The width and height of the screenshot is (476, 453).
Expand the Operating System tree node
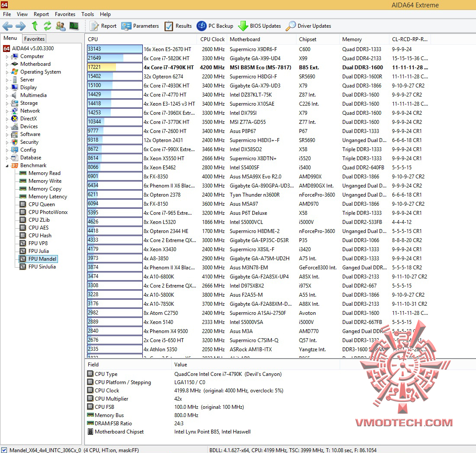[7, 72]
